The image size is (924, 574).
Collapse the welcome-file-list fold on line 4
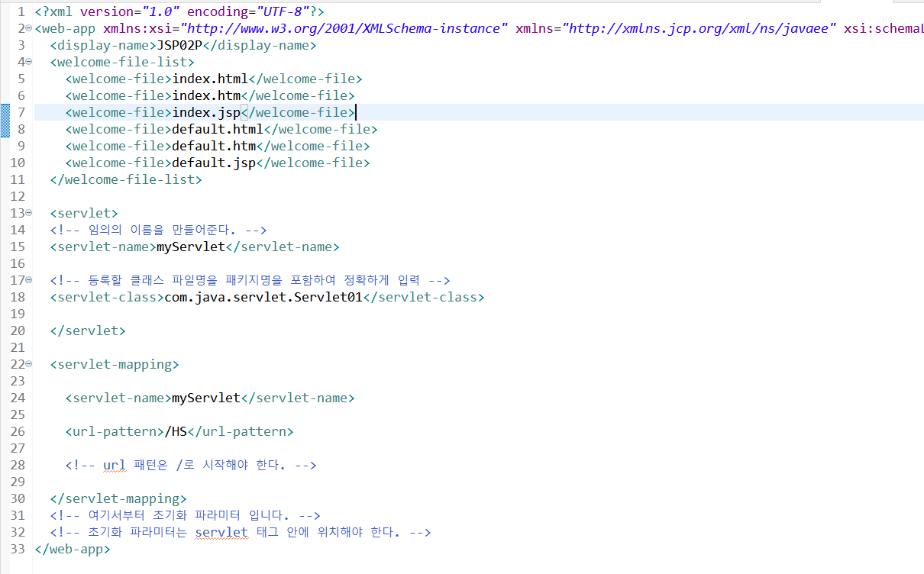(28, 63)
